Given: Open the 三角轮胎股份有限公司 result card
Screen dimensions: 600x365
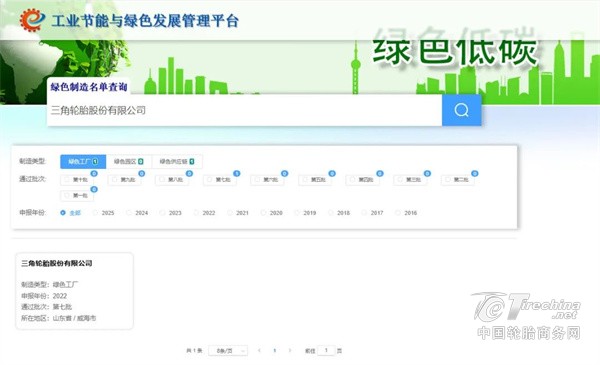Looking at the screenshot, I should (75, 291).
